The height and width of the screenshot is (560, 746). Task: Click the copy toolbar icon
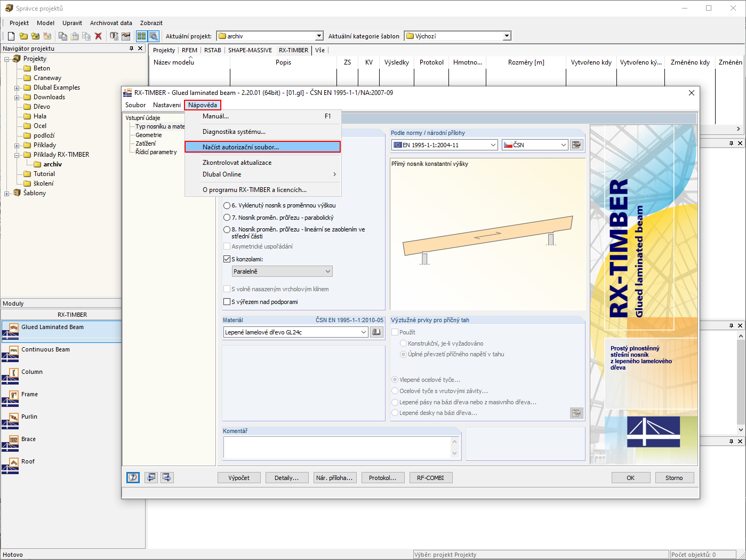[63, 36]
